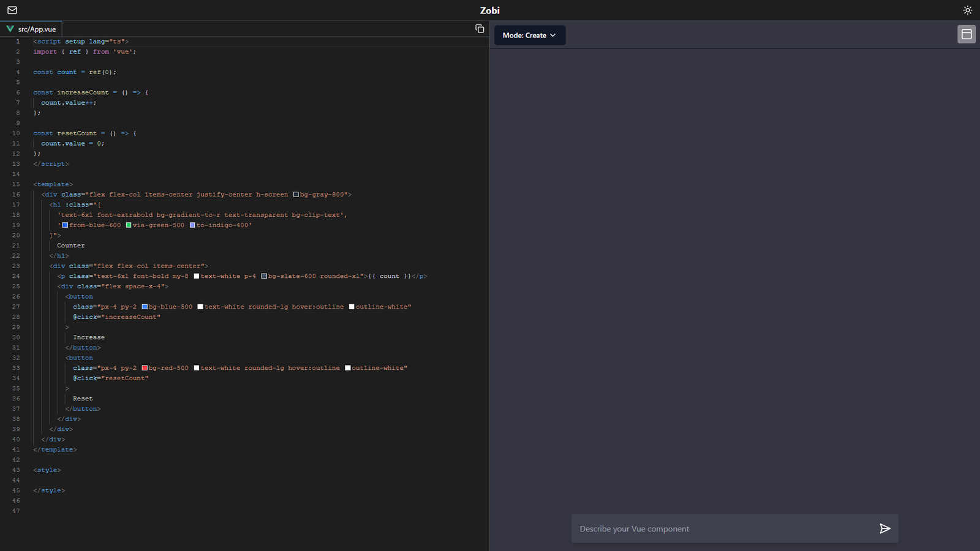Click the text-white swatch on line 24
The image size is (980, 551).
pyautogui.click(x=197, y=276)
